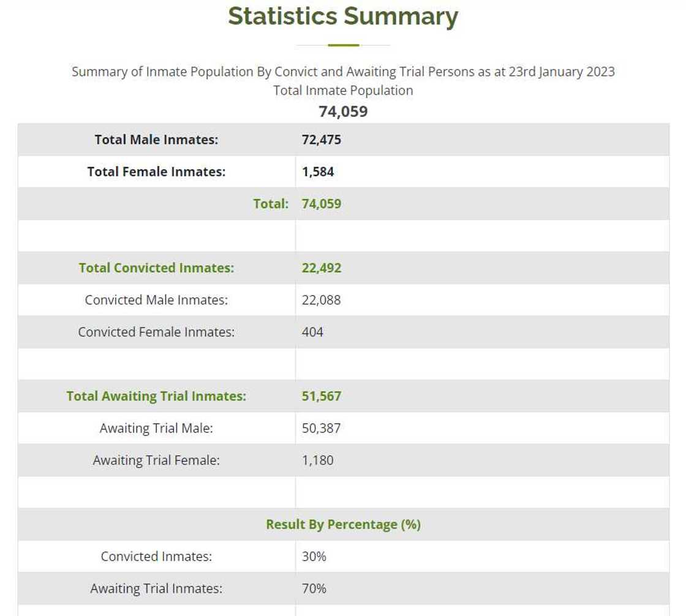Select the summary date description line
Viewport: 686px width, 616px height.
(343, 72)
